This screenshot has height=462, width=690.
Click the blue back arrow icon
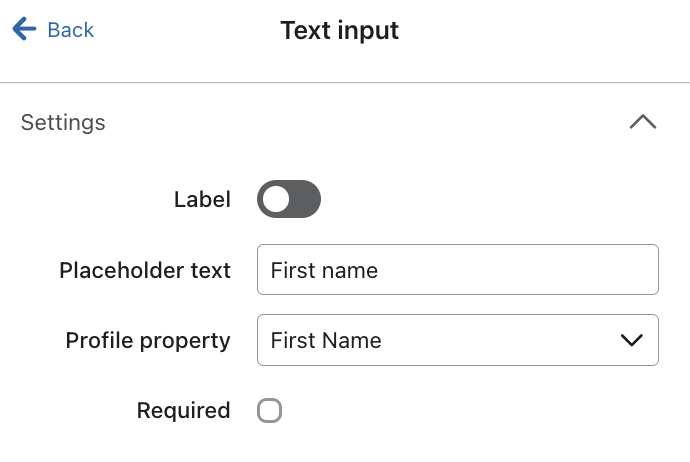tap(24, 30)
